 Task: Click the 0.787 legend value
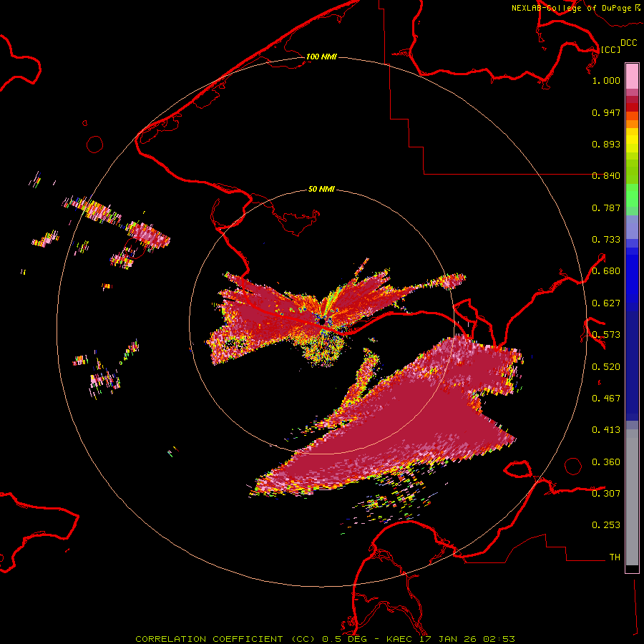coord(606,208)
